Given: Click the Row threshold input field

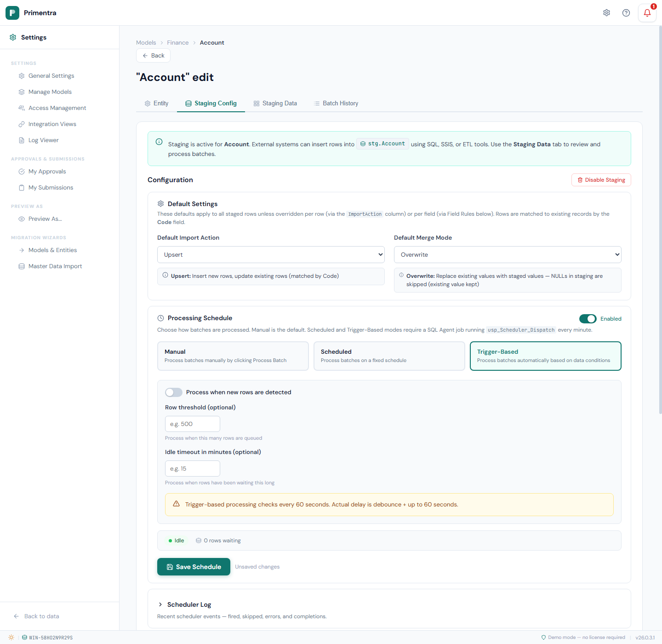Looking at the screenshot, I should coord(192,424).
